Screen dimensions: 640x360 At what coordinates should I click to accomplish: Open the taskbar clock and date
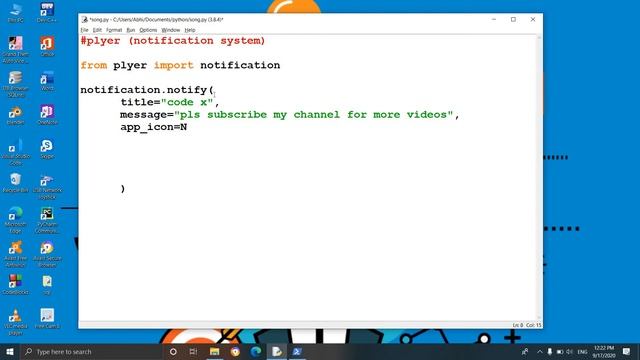[x=604, y=351]
